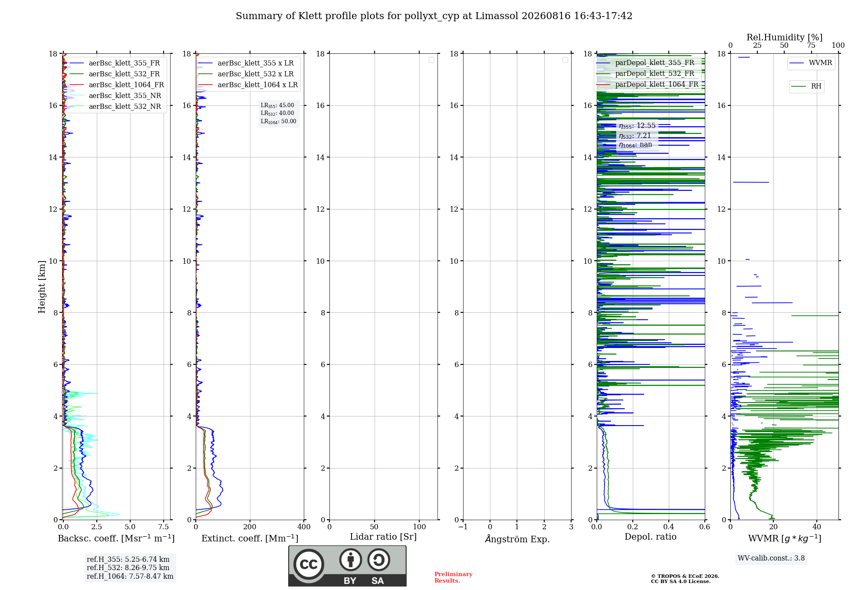868x590 pixels.
Task: Click the 'ref.H_1064: 7.57-8.47 km' text
Action: [x=130, y=577]
